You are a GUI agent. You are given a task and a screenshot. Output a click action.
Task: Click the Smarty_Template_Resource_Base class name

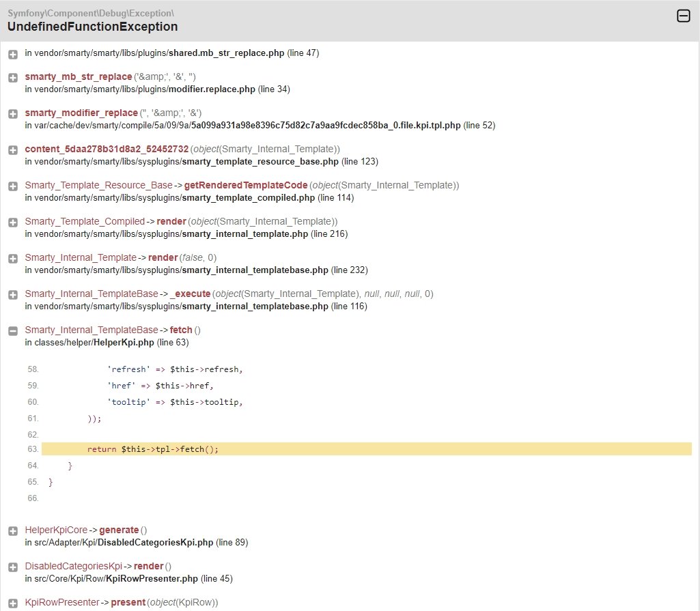(98, 185)
